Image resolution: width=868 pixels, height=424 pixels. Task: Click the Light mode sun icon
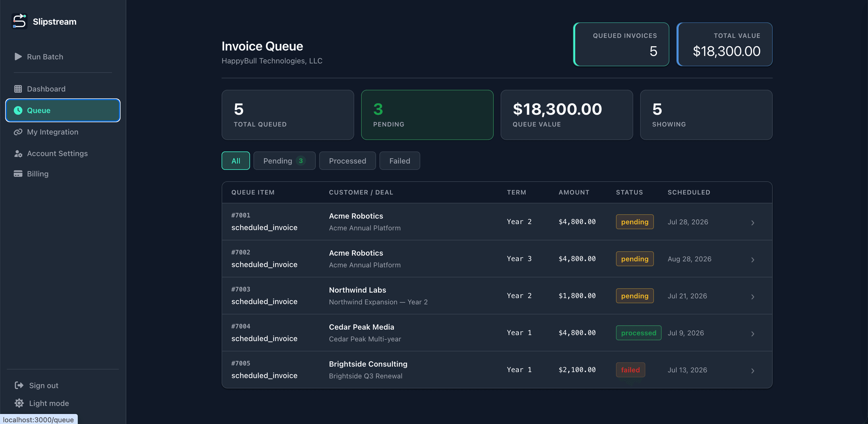(19, 403)
